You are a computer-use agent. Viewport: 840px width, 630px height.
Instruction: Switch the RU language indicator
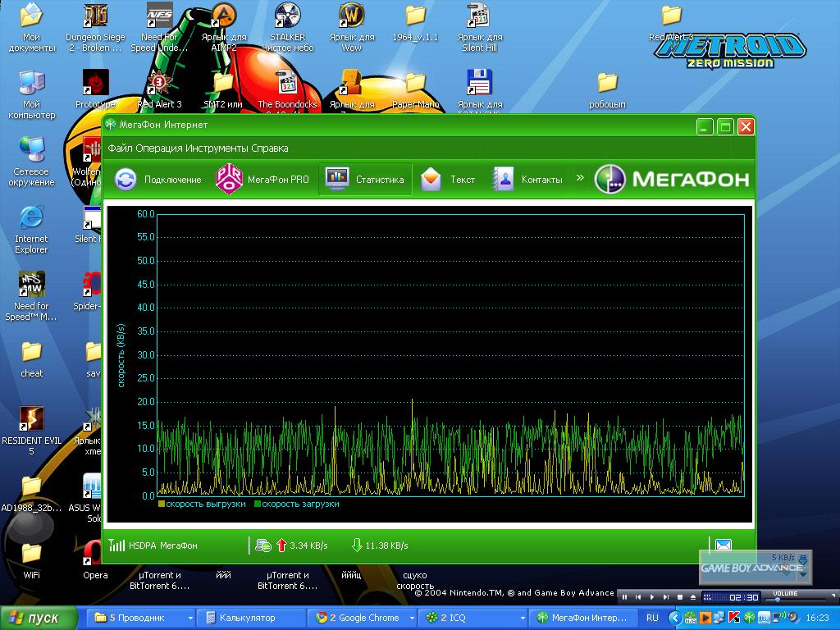tap(652, 618)
